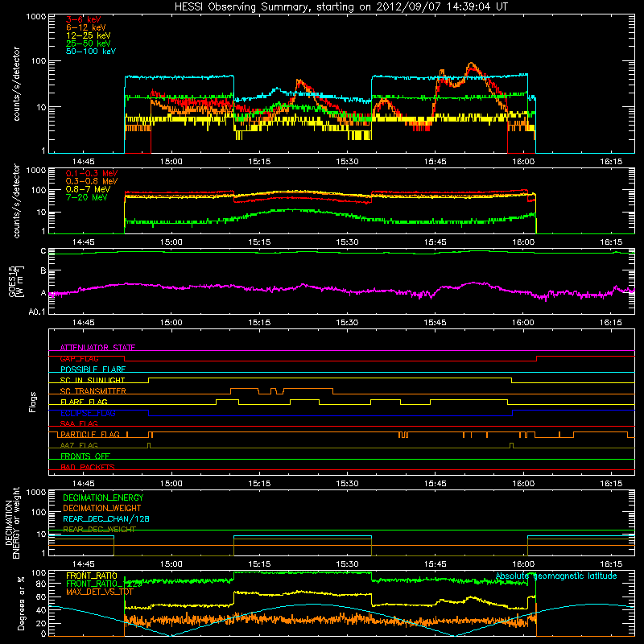
Task: Click the SC_IN_SUNLIGHT flag label
Action: click(x=93, y=380)
